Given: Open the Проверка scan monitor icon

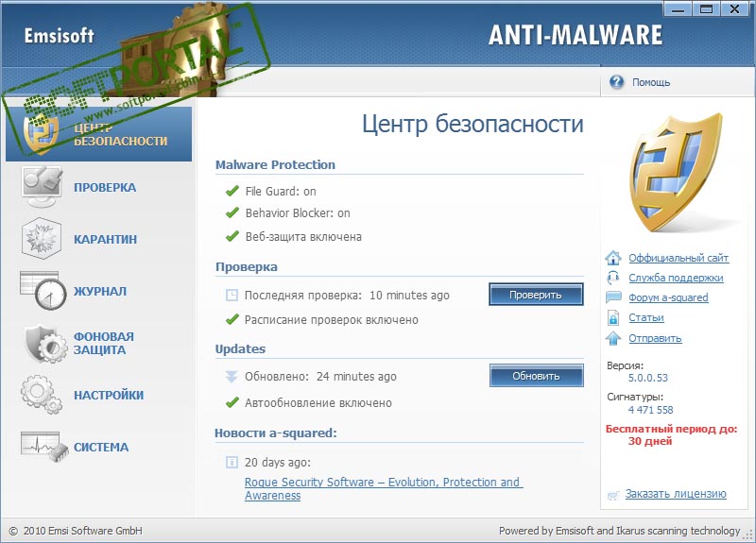Looking at the screenshot, I should coord(42,187).
